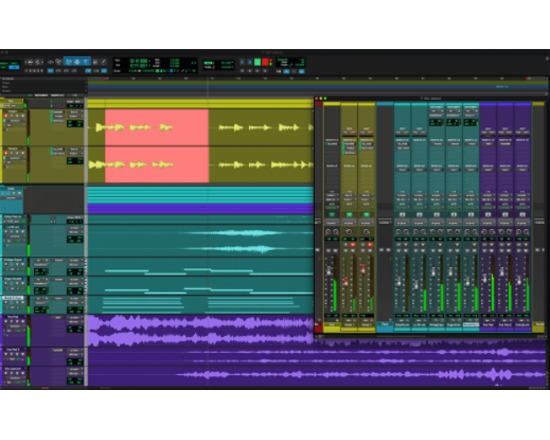The height and width of the screenshot is (440, 550).
Task: Open Vocal 1 output path selector in Mix window
Action: (349, 199)
